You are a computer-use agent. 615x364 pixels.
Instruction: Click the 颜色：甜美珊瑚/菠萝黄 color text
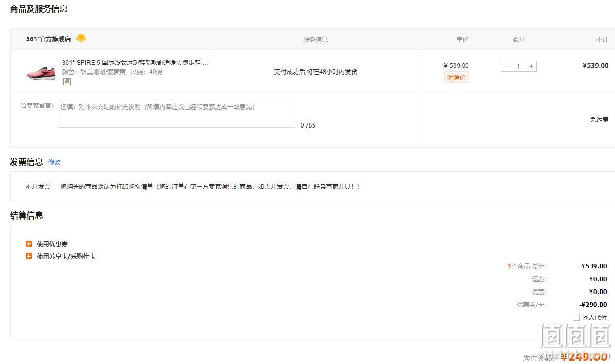point(94,71)
